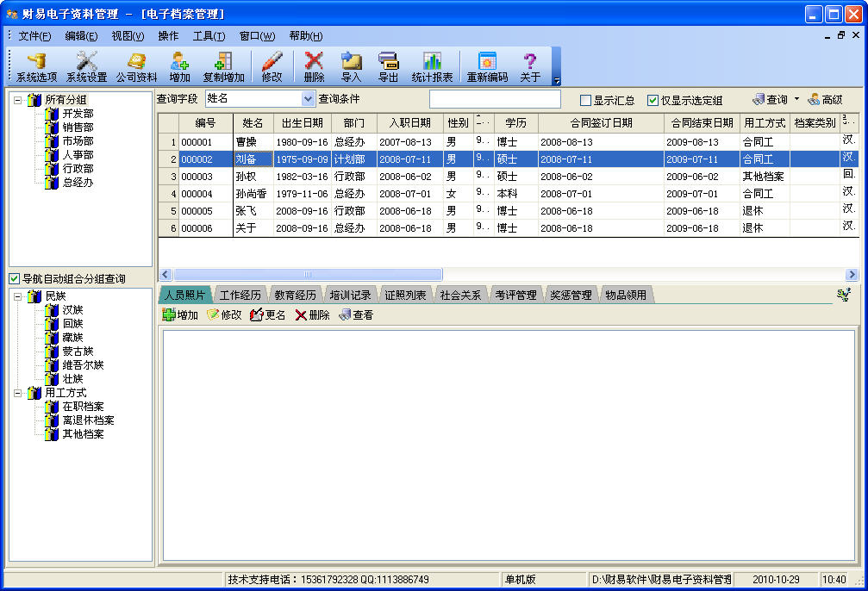Image resolution: width=868 pixels, height=591 pixels.
Task: Click the 查询条件 input field
Action: click(495, 99)
